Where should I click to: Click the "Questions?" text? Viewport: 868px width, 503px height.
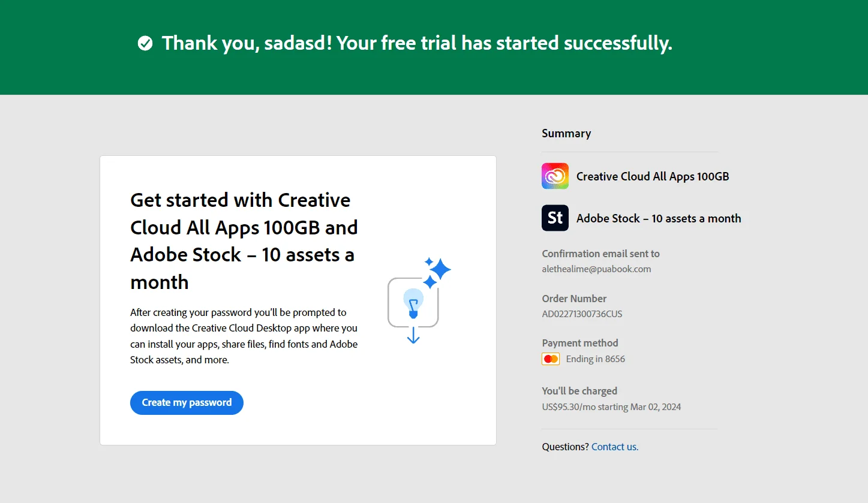tap(565, 447)
